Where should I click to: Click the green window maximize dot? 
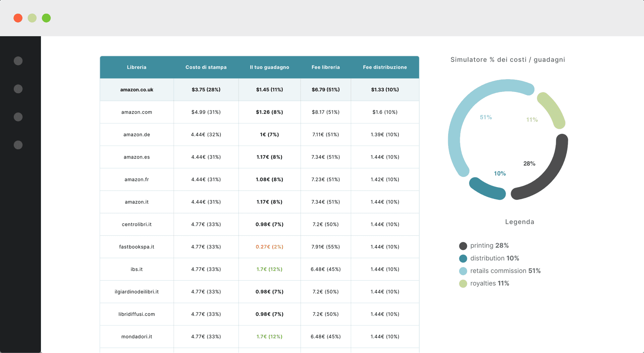(46, 18)
